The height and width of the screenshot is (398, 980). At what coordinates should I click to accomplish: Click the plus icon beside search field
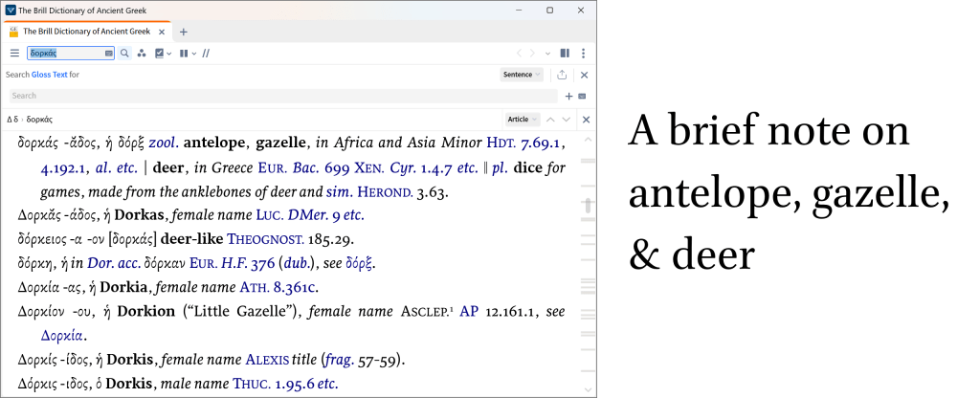pyautogui.click(x=568, y=96)
